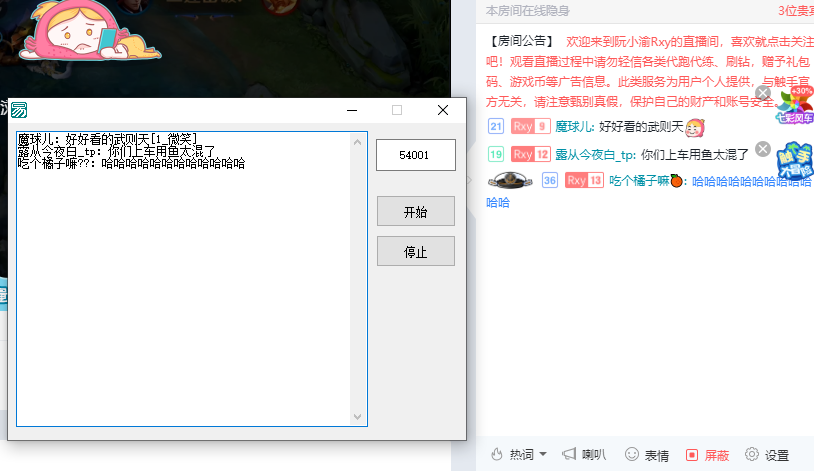Click the cartoon girl sticker on the video

[89, 31]
